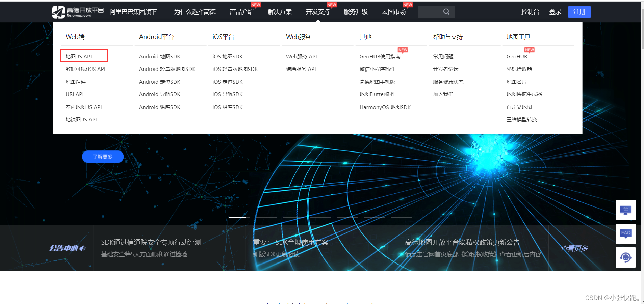Open the 服务升级 menu

pyautogui.click(x=356, y=12)
